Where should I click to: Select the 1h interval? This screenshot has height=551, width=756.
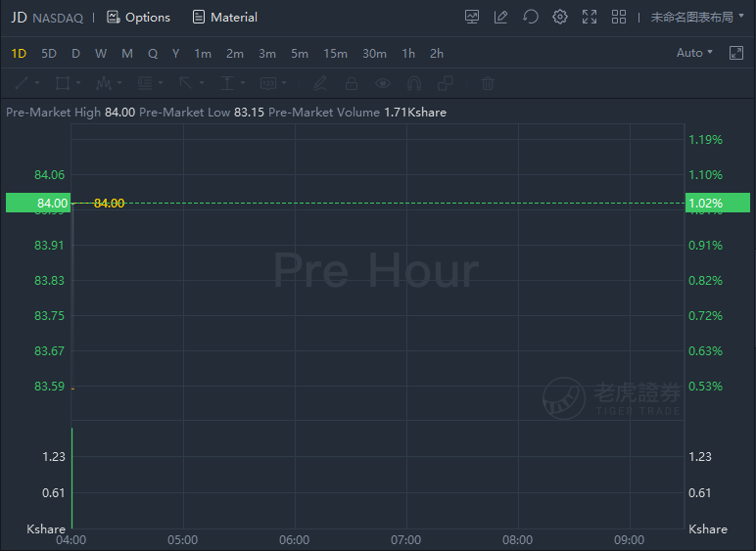point(408,54)
